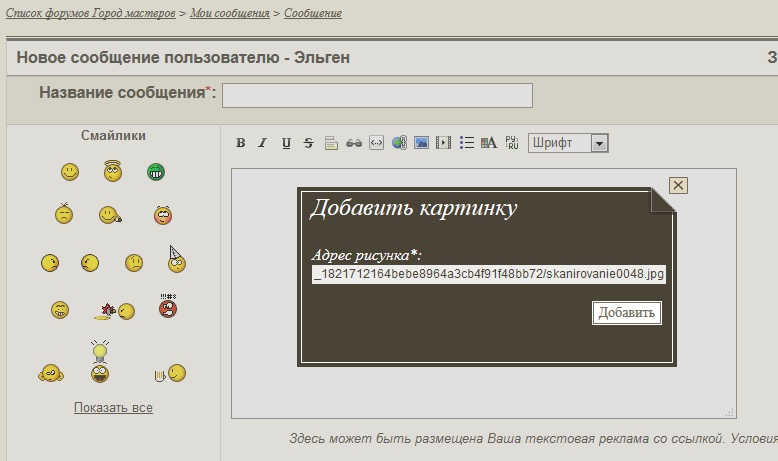
Task: Open the Шрифт font dropdown
Action: (568, 143)
